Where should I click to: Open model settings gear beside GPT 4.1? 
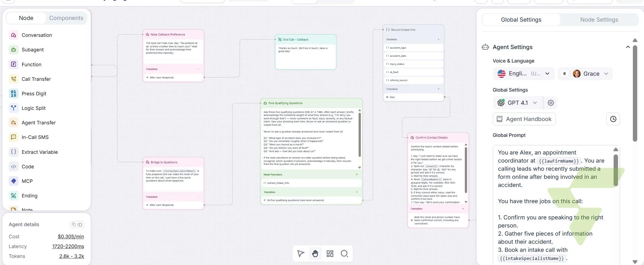point(551,103)
